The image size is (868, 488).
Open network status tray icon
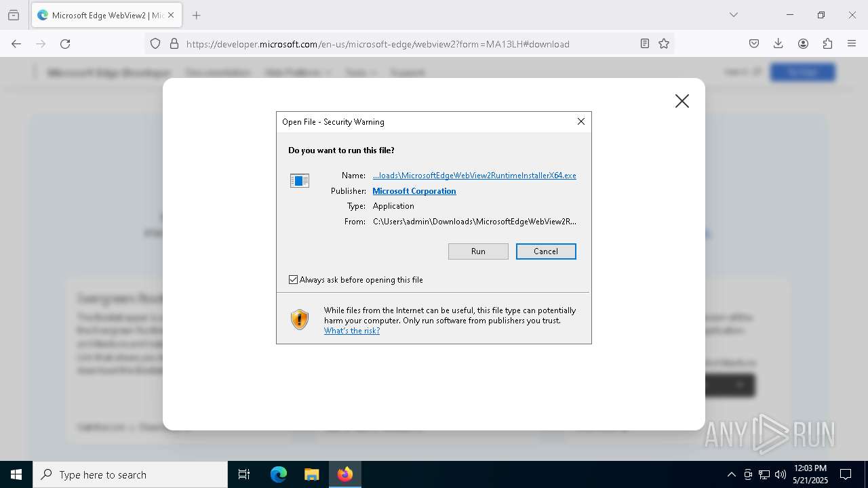click(x=764, y=474)
